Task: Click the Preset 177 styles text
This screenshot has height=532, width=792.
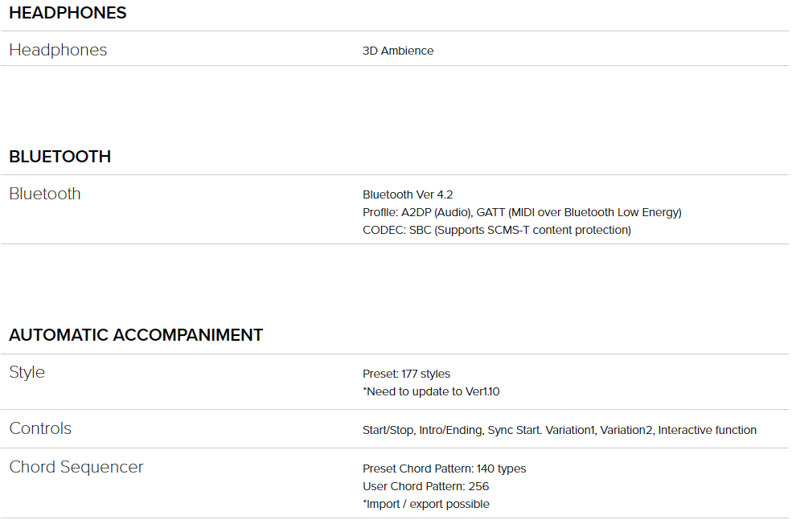Action: click(x=407, y=374)
